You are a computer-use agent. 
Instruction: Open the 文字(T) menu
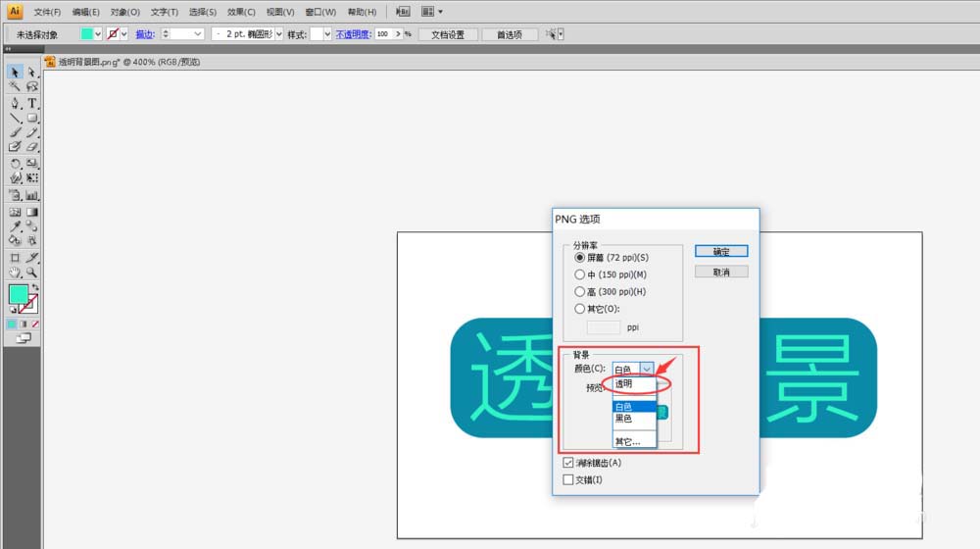(x=165, y=12)
